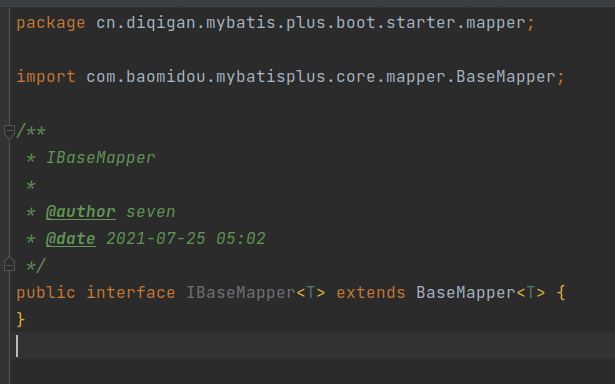This screenshot has height=384, width=615.
Task: Click the date value '2021-07-25 05:02'
Action: [186, 238]
